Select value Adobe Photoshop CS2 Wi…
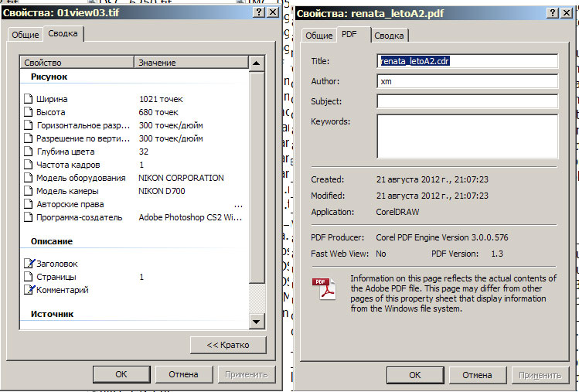The height and width of the screenshot is (392, 579). pyautogui.click(x=190, y=217)
